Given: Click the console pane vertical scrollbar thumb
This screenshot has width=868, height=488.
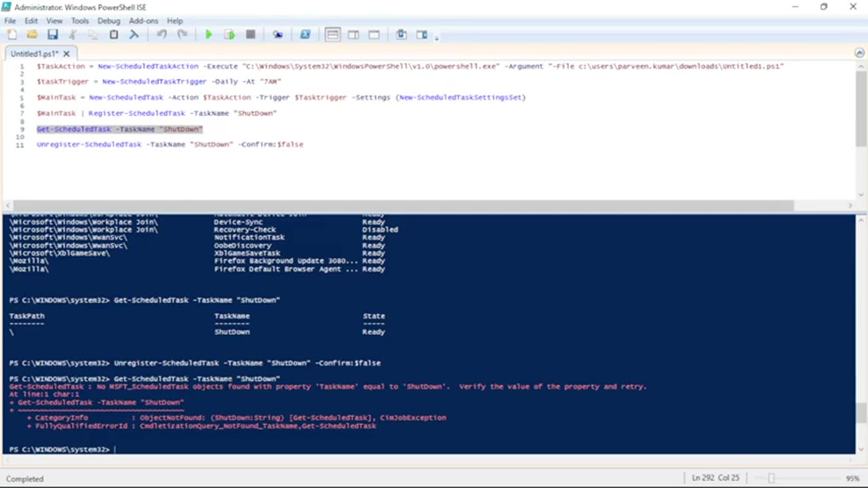Looking at the screenshot, I should [x=861, y=412].
